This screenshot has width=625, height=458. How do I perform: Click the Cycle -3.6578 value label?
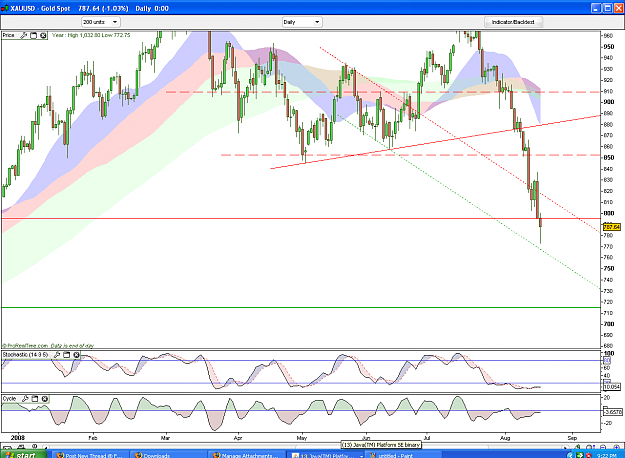[613, 412]
